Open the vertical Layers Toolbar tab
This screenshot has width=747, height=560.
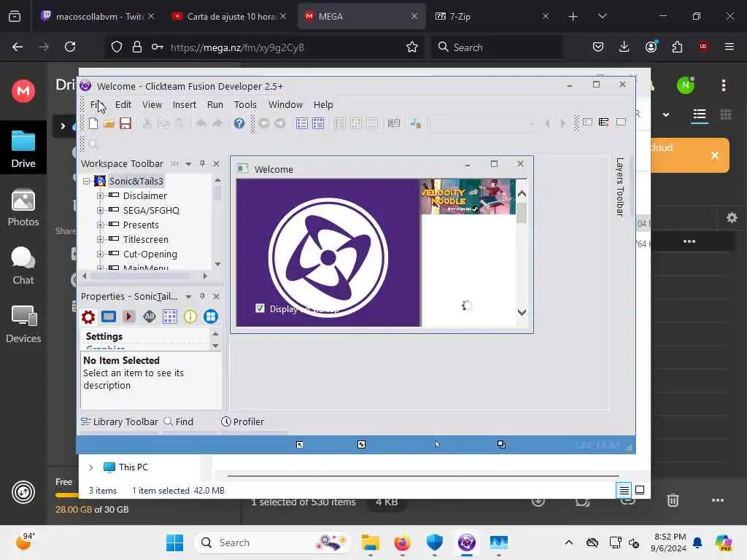tap(620, 187)
